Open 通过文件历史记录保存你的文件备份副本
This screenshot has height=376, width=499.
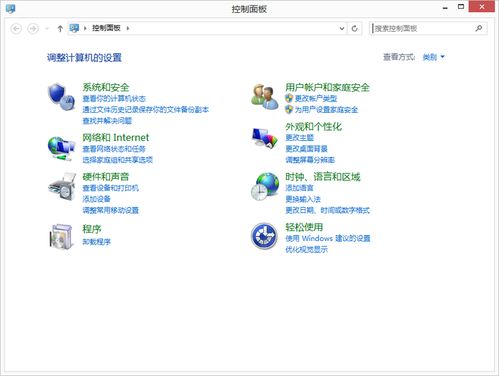(146, 109)
